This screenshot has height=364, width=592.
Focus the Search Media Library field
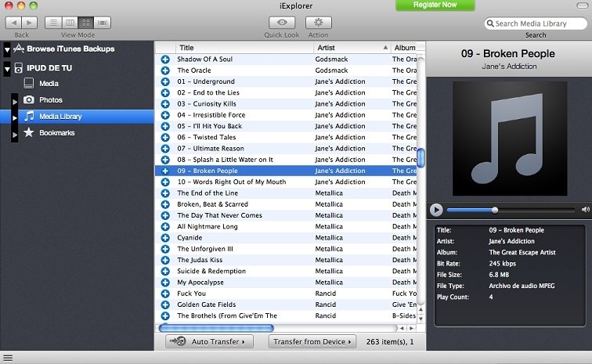(x=536, y=23)
